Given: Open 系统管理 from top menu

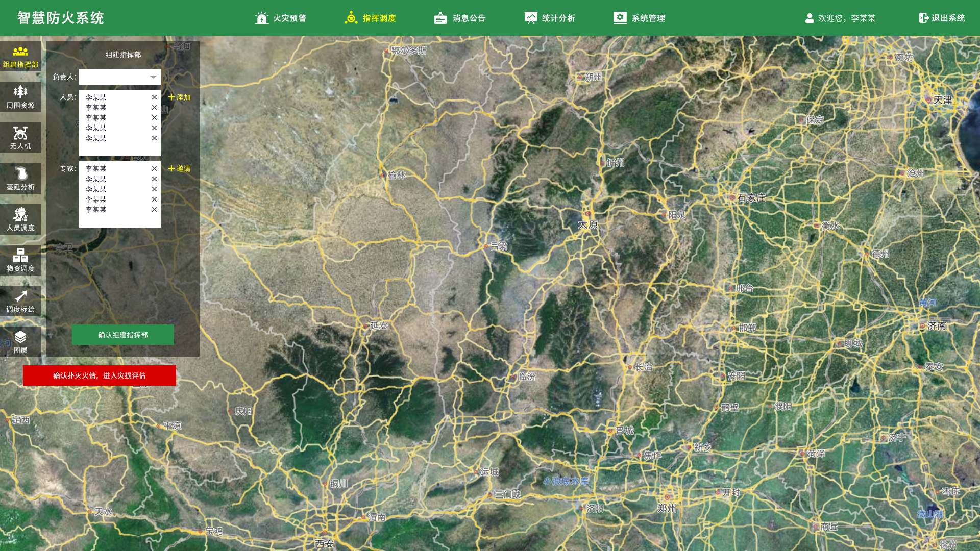Looking at the screenshot, I should (x=639, y=18).
